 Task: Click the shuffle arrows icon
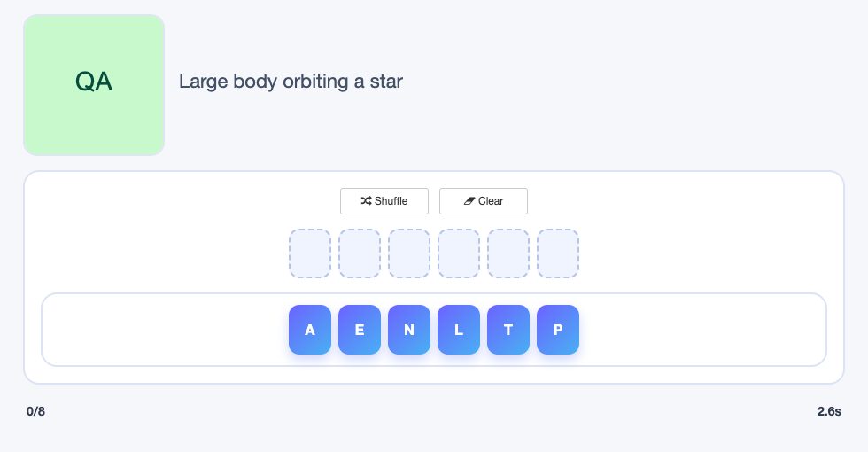pos(366,200)
